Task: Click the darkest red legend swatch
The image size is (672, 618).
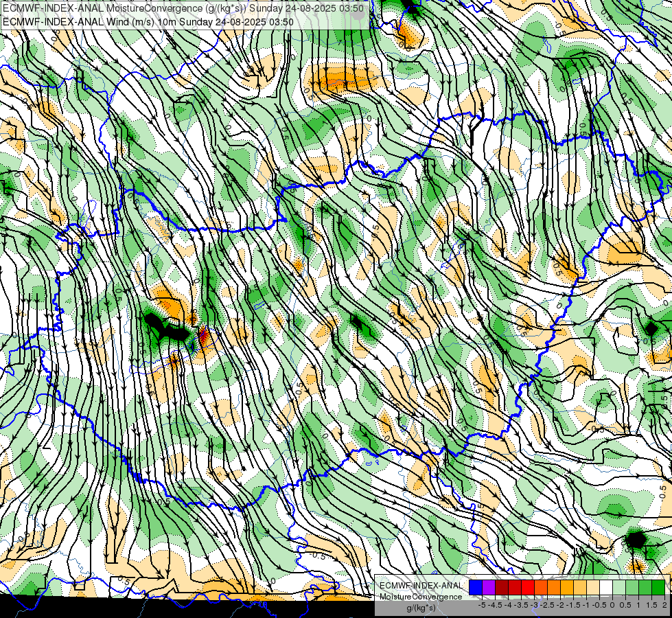Action: [502, 587]
